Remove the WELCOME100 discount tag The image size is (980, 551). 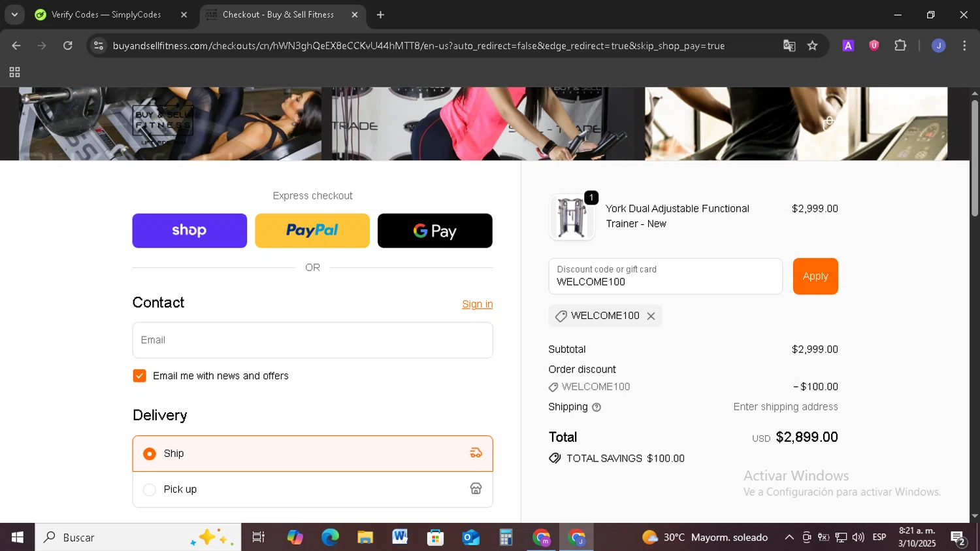(x=651, y=316)
